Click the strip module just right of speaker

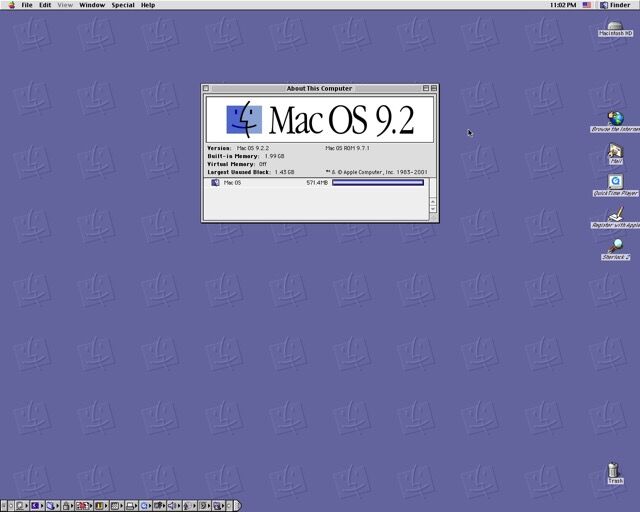pos(189,506)
